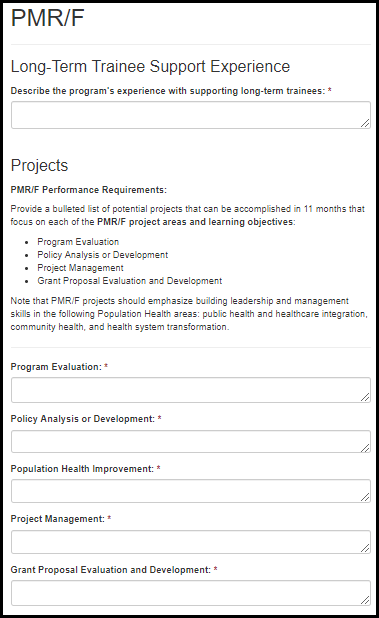Grab resize handle of trainee experience text area

click(365, 123)
